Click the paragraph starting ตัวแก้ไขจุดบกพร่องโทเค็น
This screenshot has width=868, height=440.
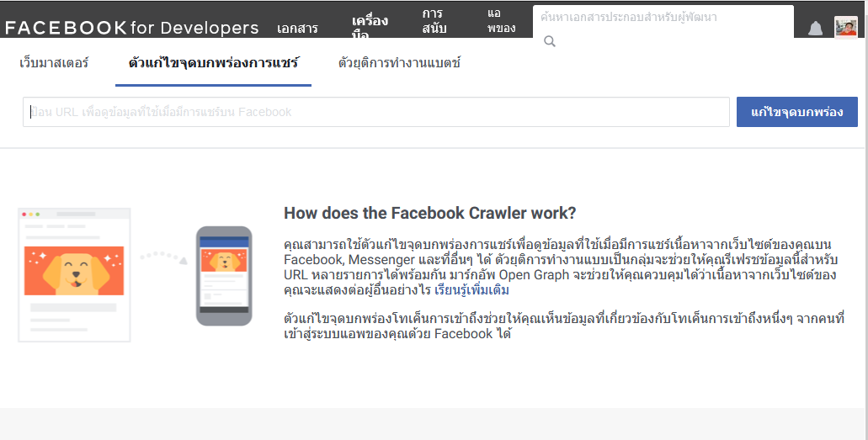563,326
